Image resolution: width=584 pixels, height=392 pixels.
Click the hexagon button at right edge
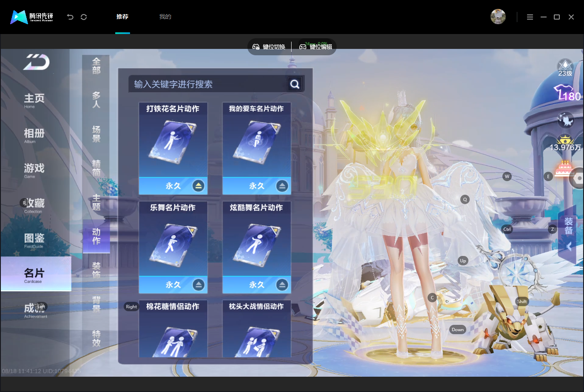click(x=577, y=179)
